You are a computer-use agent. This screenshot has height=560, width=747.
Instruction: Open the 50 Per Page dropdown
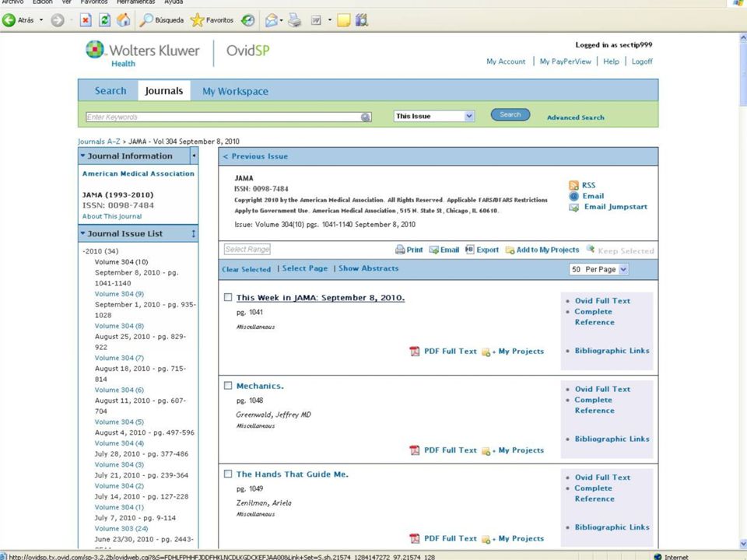tap(599, 270)
